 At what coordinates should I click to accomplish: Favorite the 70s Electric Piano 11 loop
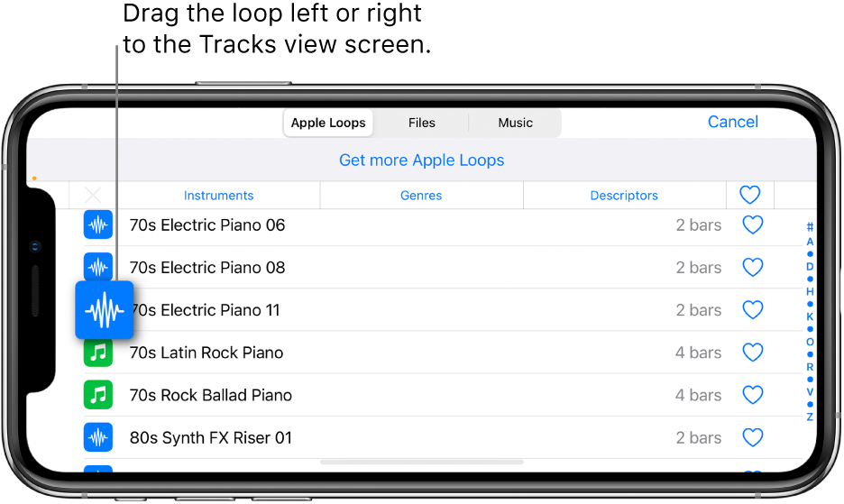753,309
